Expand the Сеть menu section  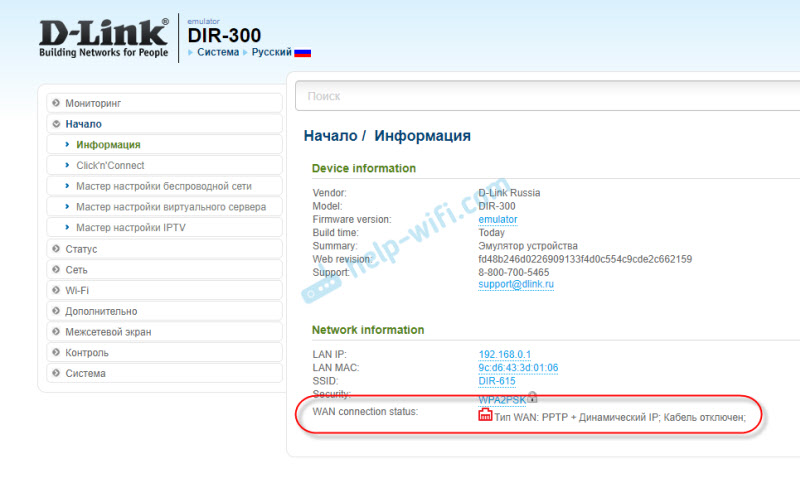click(x=164, y=270)
